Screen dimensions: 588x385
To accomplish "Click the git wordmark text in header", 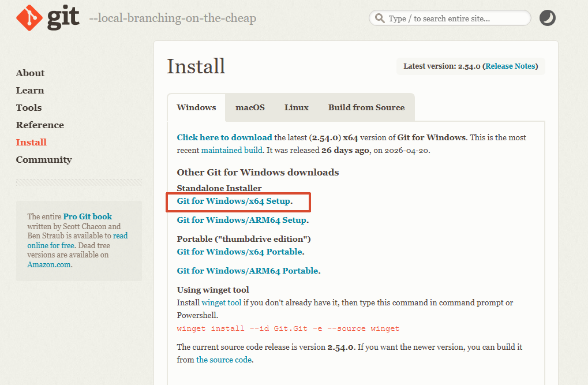I will (x=63, y=17).
